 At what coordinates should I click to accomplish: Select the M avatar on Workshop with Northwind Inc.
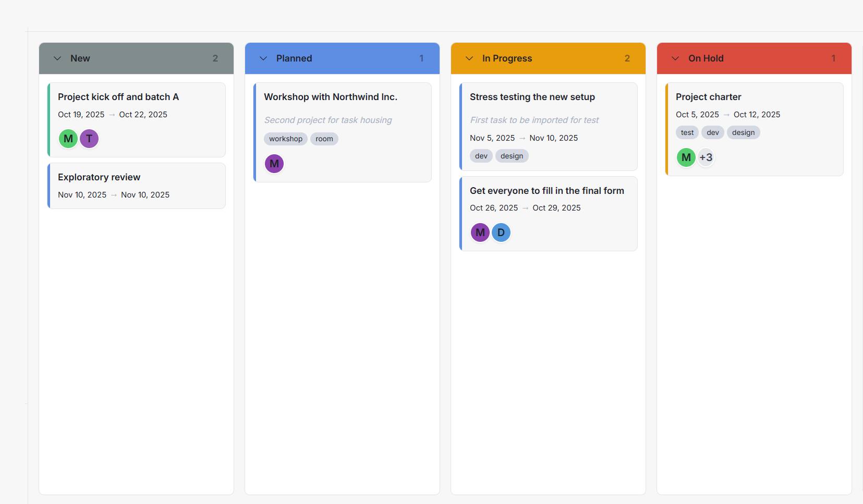click(274, 163)
